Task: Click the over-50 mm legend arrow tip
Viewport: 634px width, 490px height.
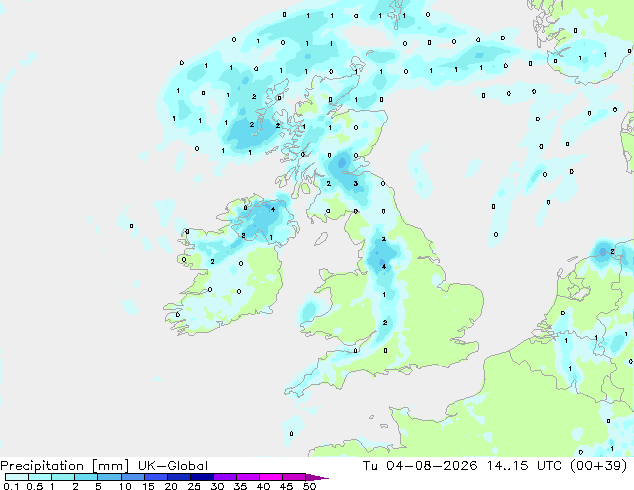Action: (x=317, y=477)
